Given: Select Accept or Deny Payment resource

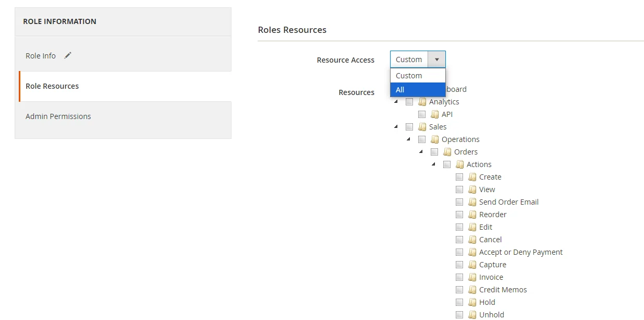Looking at the screenshot, I should click(520, 252).
